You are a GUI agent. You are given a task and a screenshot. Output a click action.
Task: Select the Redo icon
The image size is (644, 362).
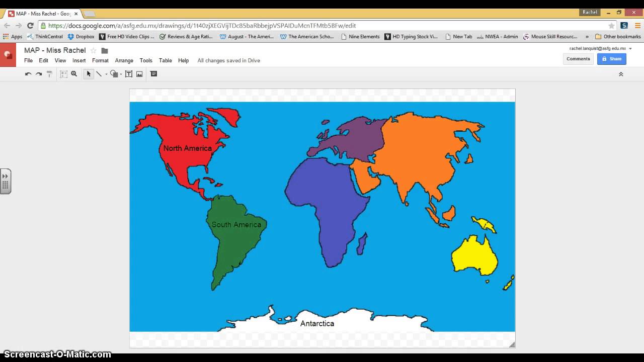[x=39, y=74]
